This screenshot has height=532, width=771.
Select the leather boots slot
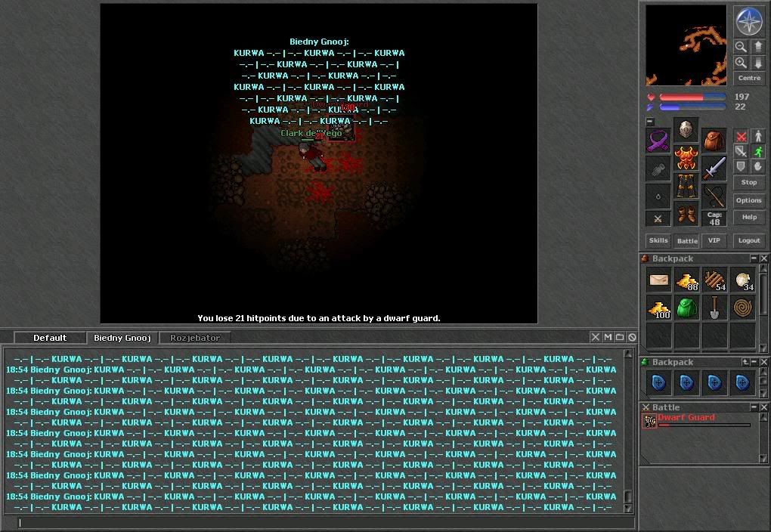pyautogui.click(x=686, y=214)
